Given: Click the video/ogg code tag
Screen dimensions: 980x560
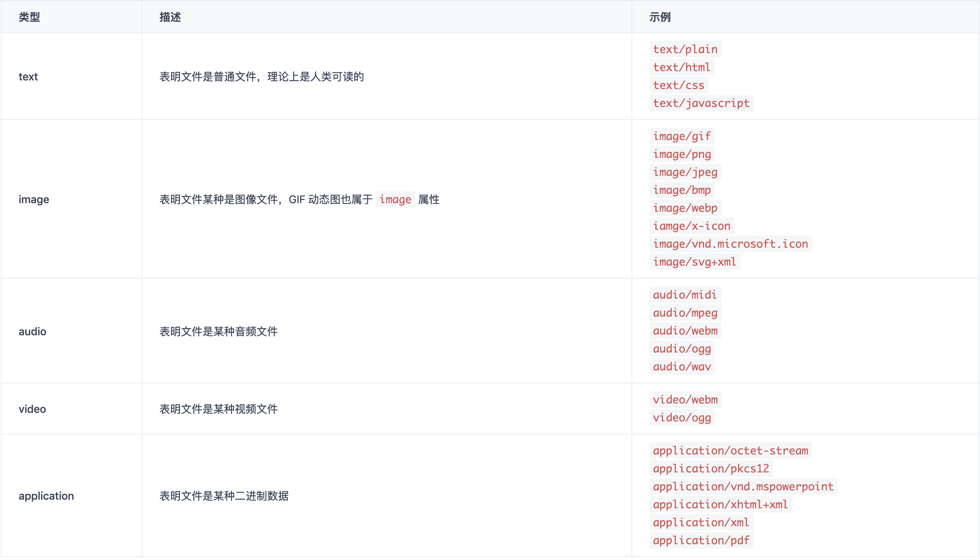Looking at the screenshot, I should tap(682, 418).
